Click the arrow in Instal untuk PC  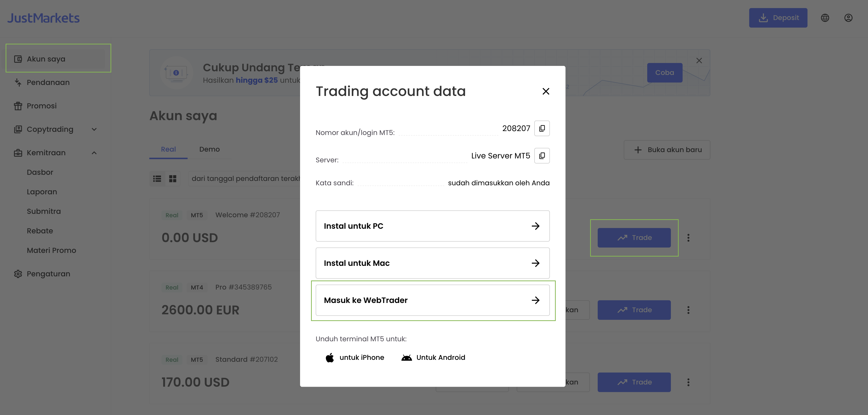[x=535, y=226]
